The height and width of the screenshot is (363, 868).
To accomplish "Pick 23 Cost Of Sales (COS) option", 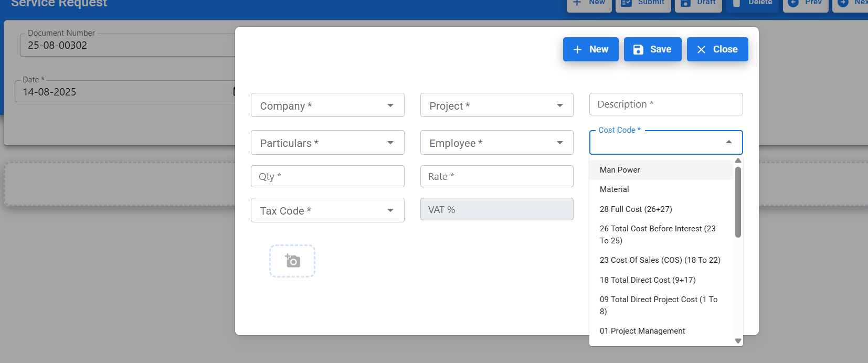I will tap(660, 260).
